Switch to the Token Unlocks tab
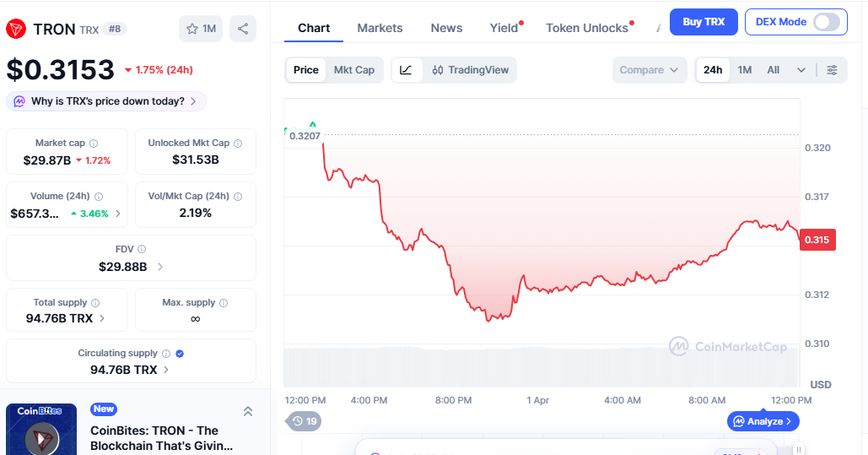 click(x=587, y=28)
